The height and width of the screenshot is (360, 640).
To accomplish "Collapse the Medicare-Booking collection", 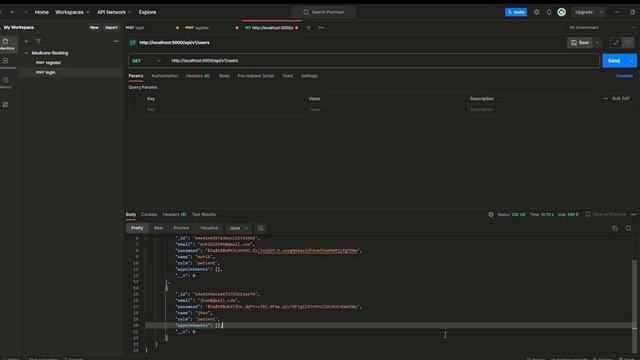I will [x=27, y=53].
